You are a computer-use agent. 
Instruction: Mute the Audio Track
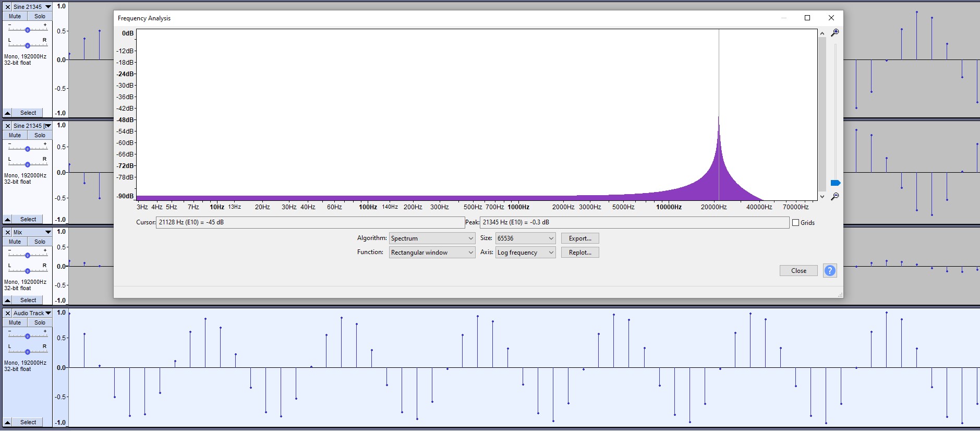click(15, 322)
